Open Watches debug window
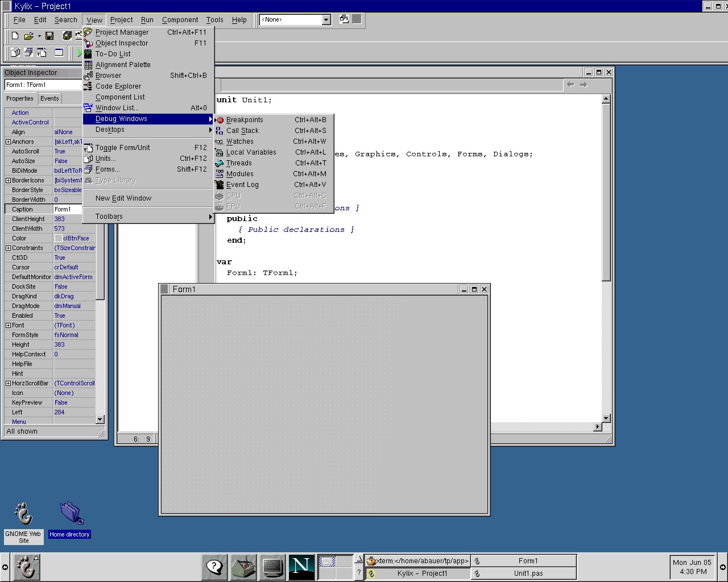This screenshot has height=582, width=728. click(274, 142)
